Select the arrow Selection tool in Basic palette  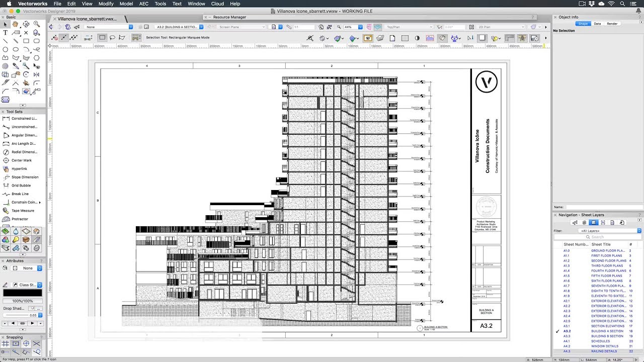click(x=5, y=24)
